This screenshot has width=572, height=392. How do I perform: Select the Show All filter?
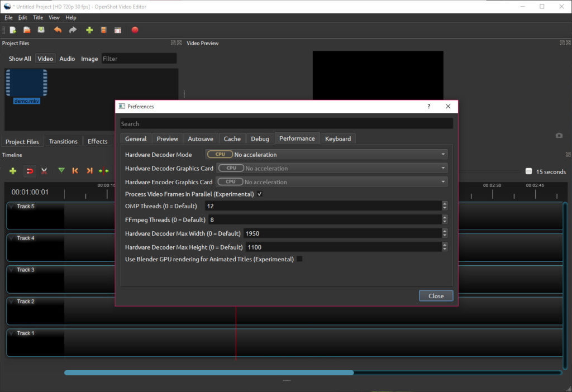point(20,59)
